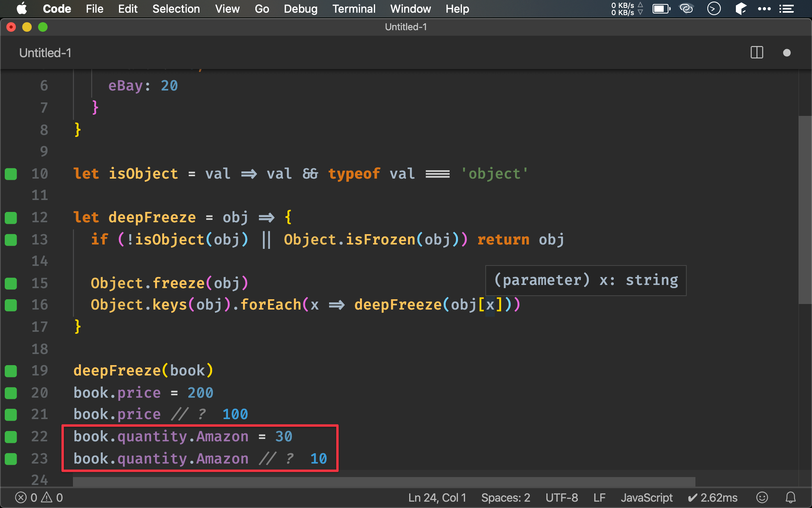Open the Terminal menu
Viewport: 812px width, 508px height.
tap(354, 8)
